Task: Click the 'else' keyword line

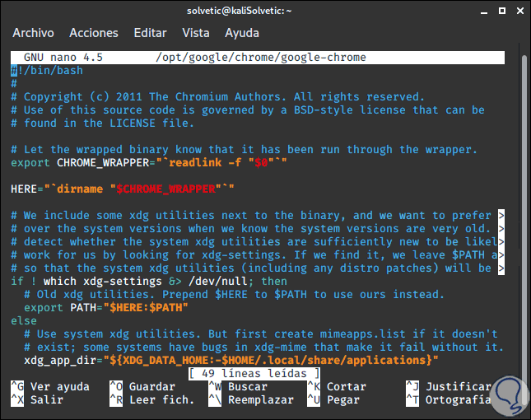Action: coord(24,320)
